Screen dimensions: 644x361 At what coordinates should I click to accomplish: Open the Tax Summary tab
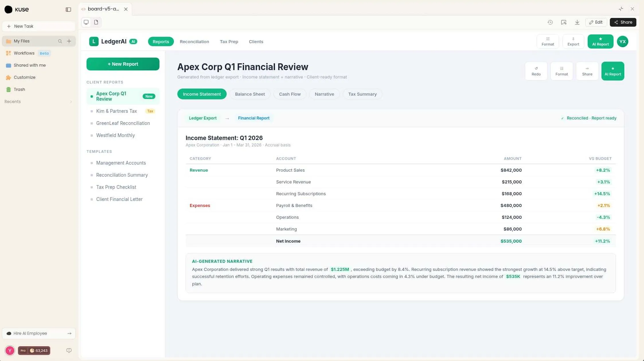(362, 94)
